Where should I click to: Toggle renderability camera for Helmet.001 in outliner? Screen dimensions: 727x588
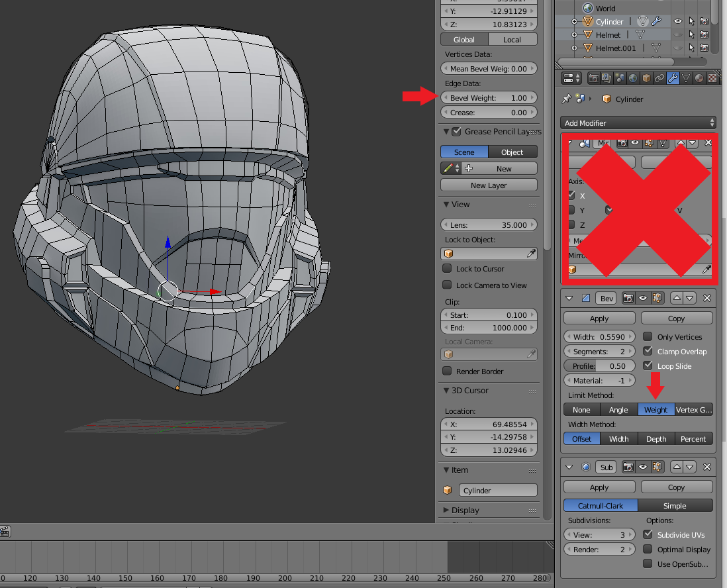(704, 48)
